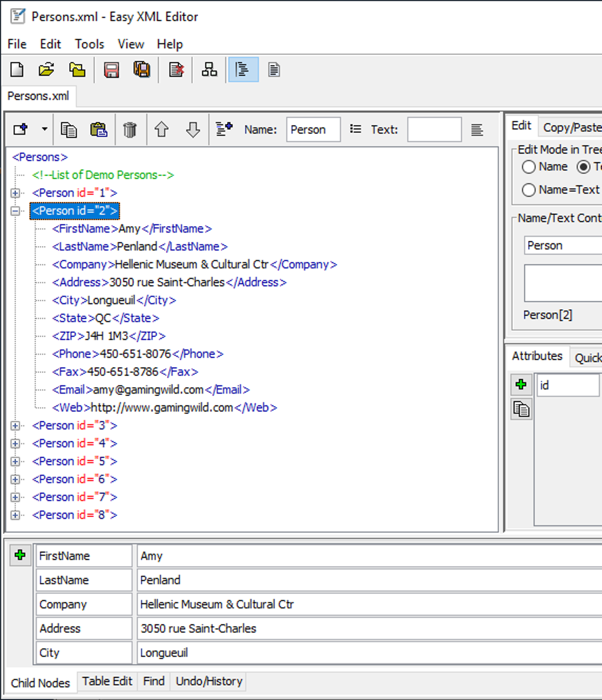Click the Save All disks icon
Image resolution: width=602 pixels, height=700 pixels.
point(142,70)
